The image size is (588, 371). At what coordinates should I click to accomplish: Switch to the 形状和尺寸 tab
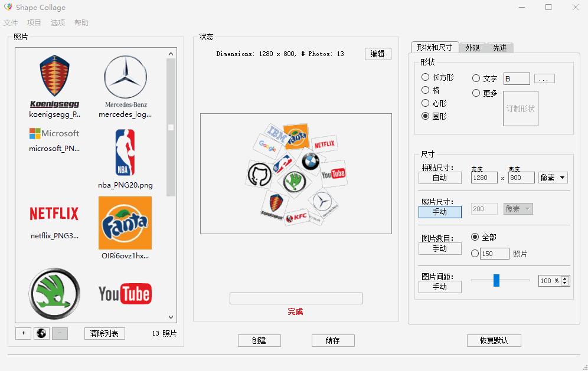(435, 47)
